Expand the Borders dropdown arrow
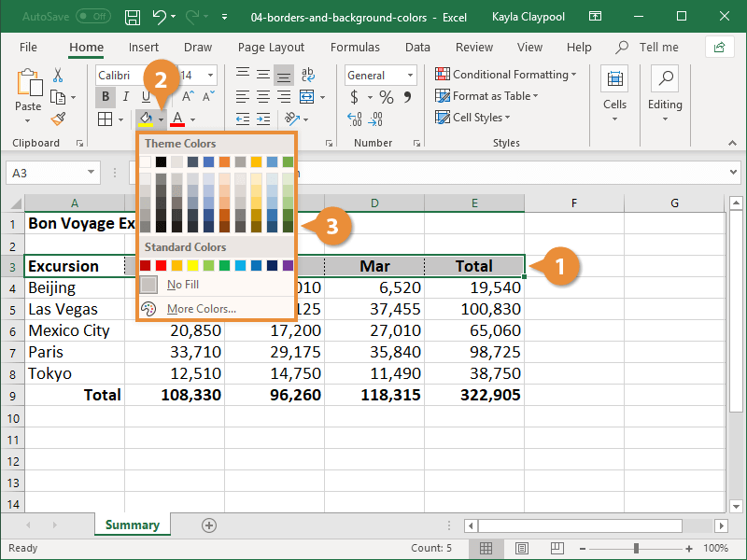Image resolution: width=747 pixels, height=560 pixels. click(120, 119)
